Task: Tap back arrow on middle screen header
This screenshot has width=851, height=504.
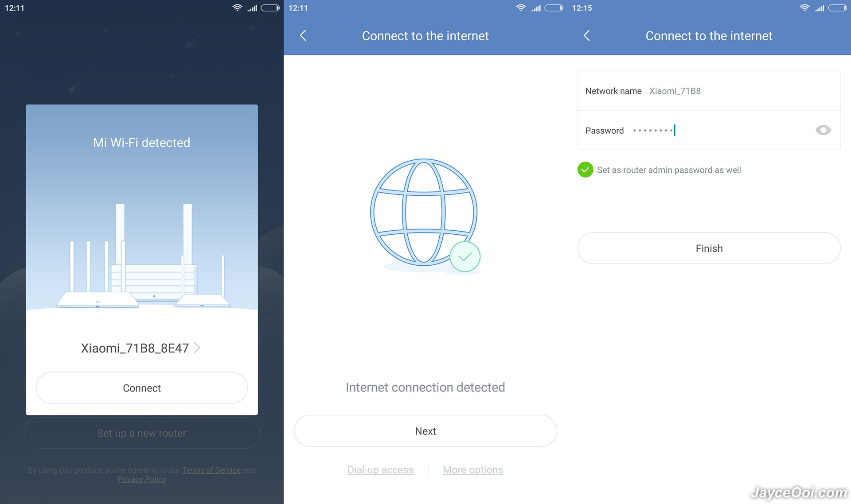Action: [303, 35]
